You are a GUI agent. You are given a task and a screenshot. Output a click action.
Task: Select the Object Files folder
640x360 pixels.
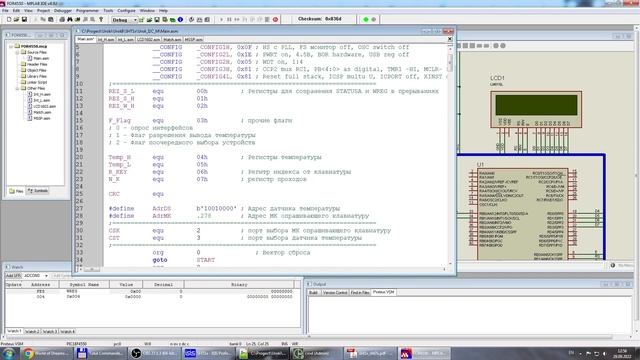click(36, 71)
